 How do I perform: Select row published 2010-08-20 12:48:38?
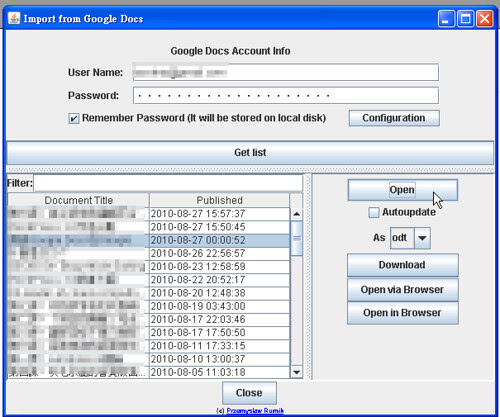point(149,293)
